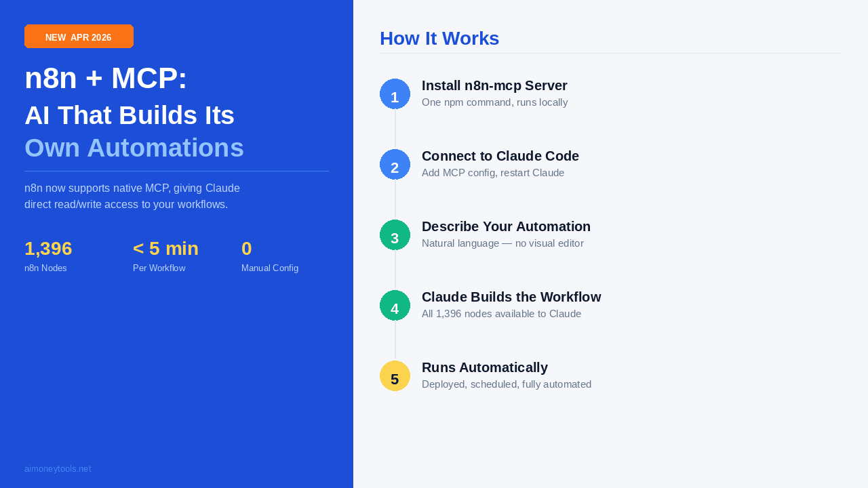Expand the Connect to Claude Code step
Screen dimensions: 868x488
click(500, 156)
